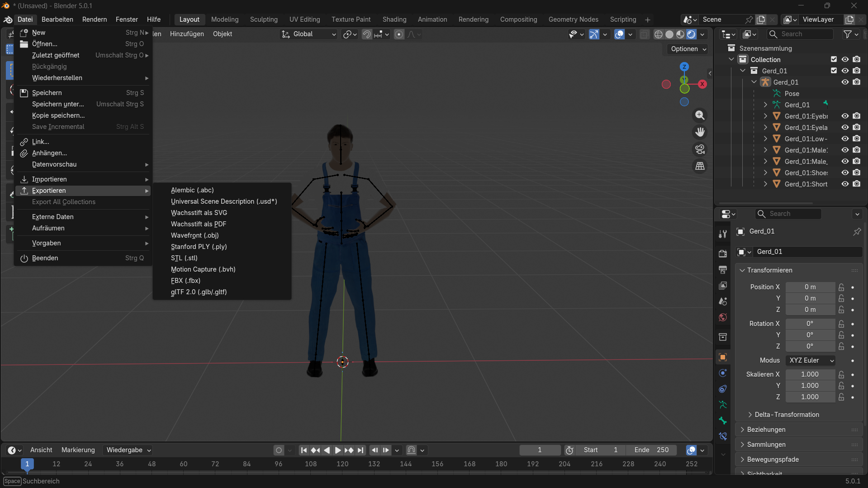This screenshot has height=488, width=868.
Task: Click the Ende frame value field
Action: (651, 450)
